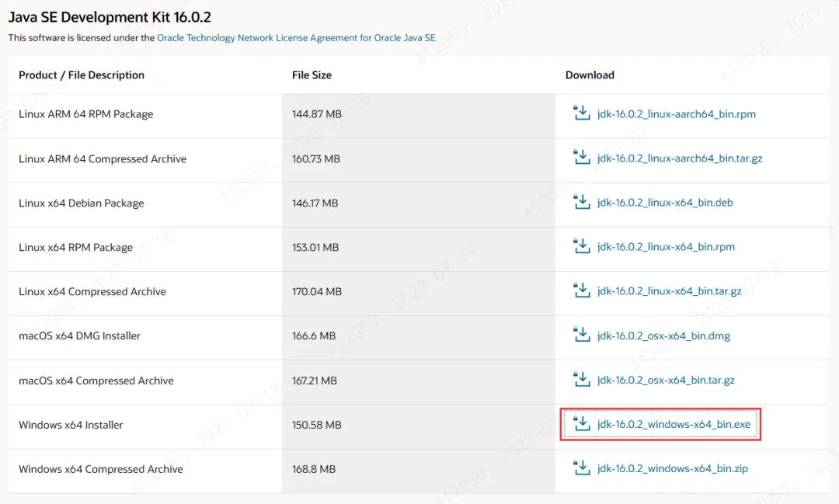Download jdk-16.0.2_linux-x64_bin.tar.gz link

[670, 291]
